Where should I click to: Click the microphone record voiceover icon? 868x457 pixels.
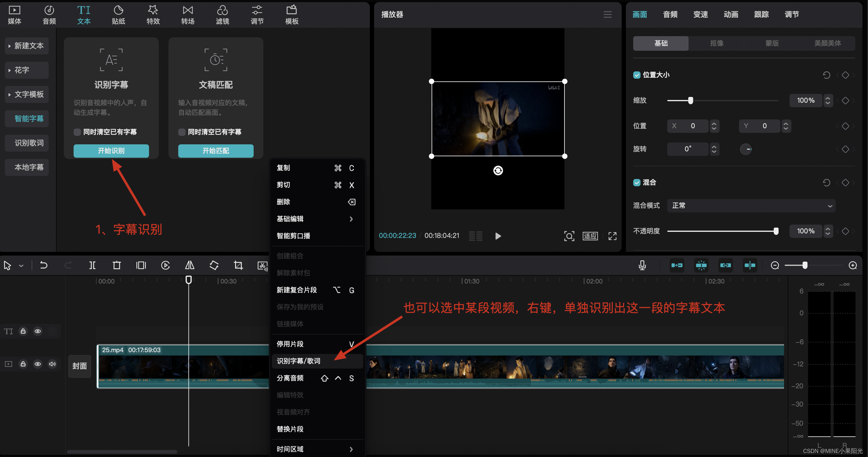[642, 265]
